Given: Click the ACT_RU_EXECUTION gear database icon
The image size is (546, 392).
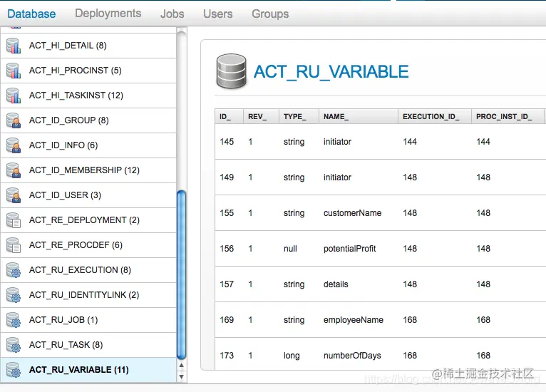Looking at the screenshot, I should pos(14,270).
